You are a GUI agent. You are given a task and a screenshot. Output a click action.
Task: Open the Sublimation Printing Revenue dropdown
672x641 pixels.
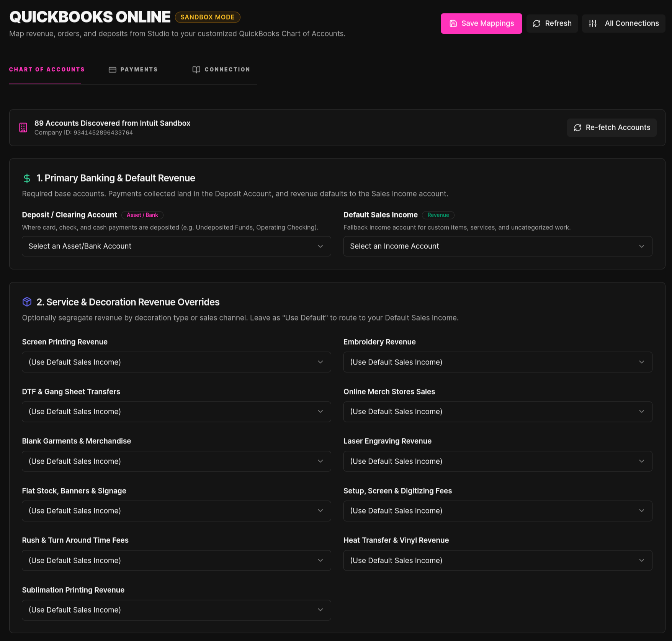[176, 610]
